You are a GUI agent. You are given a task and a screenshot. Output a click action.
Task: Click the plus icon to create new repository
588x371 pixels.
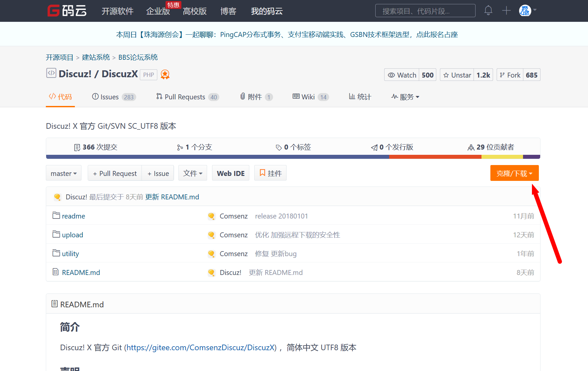506,10
